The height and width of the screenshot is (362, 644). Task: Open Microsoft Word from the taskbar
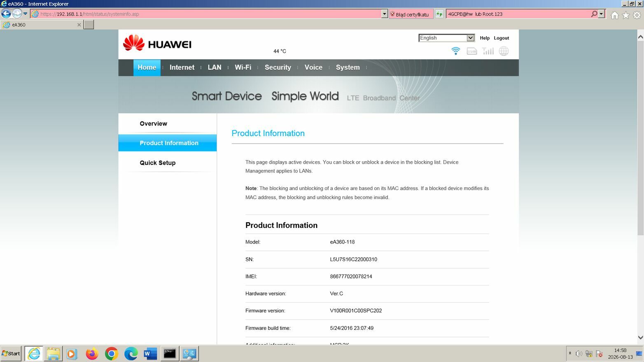coord(150,353)
